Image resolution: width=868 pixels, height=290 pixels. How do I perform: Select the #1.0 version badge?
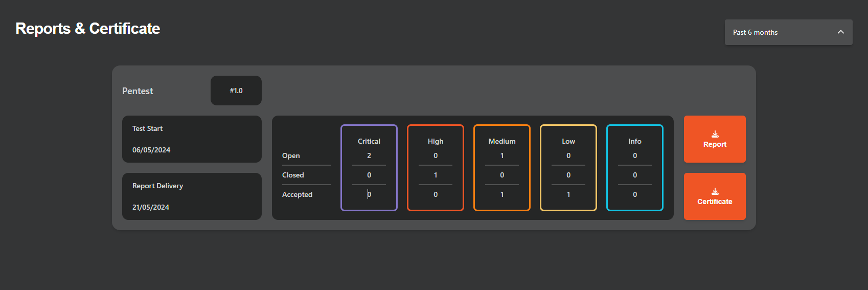tap(236, 91)
